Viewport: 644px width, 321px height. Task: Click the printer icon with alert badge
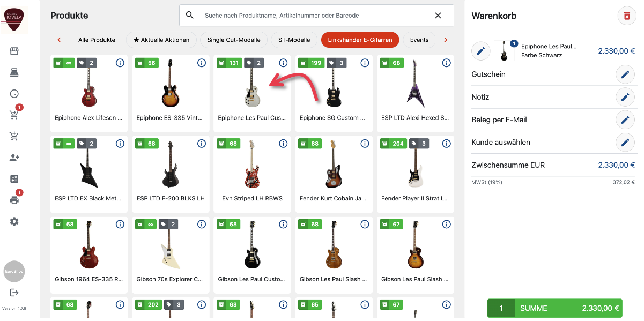point(14,200)
